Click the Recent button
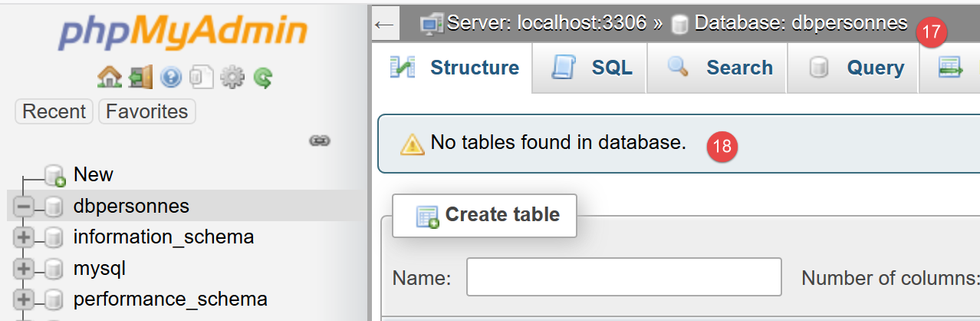The height and width of the screenshot is (321, 980). (54, 112)
